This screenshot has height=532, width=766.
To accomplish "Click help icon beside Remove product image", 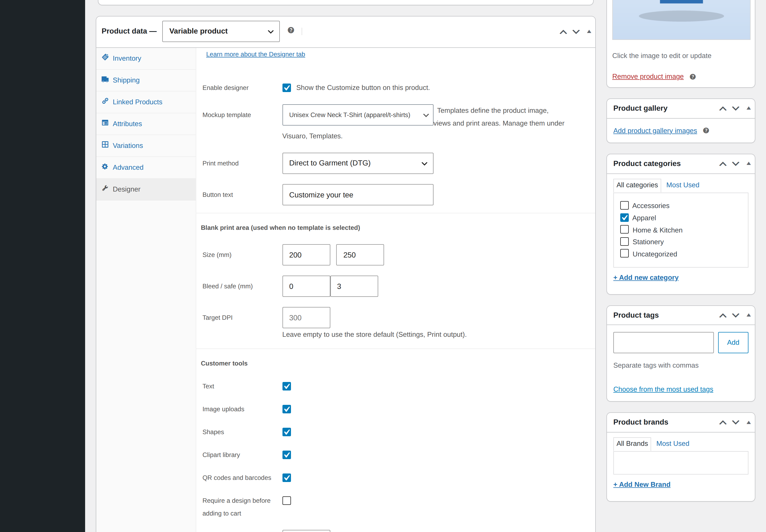I will (x=693, y=77).
